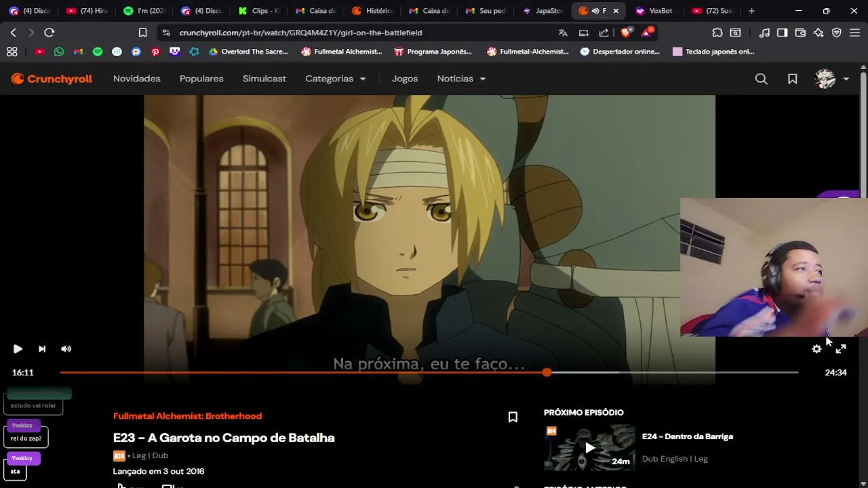Share this page icon
The width and height of the screenshot is (868, 488).
(604, 33)
